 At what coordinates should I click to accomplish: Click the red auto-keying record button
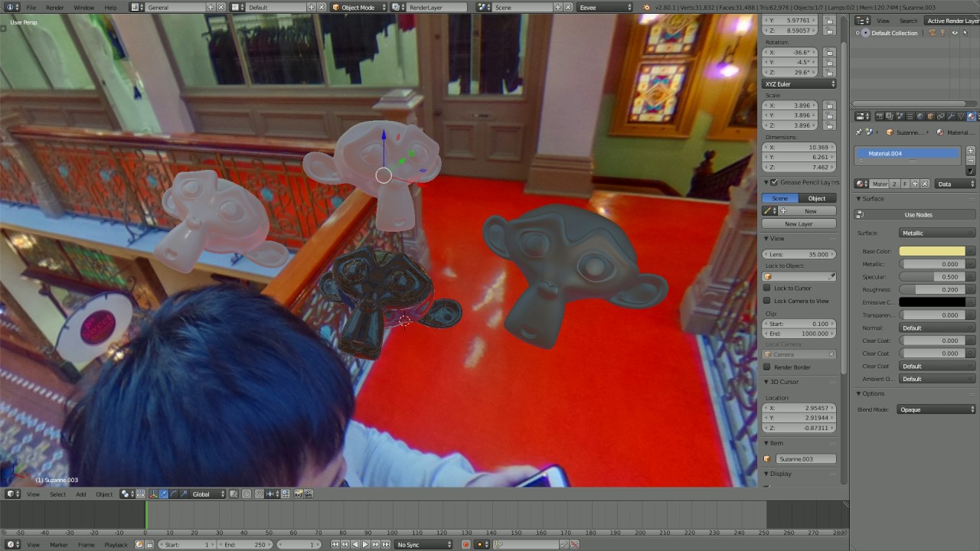pyautogui.click(x=465, y=544)
